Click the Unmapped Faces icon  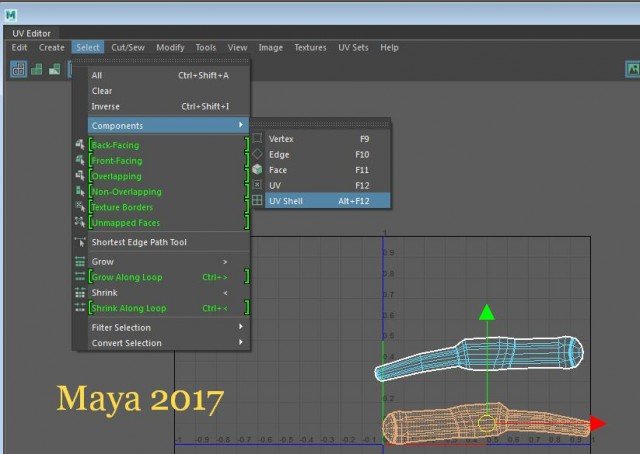point(80,222)
